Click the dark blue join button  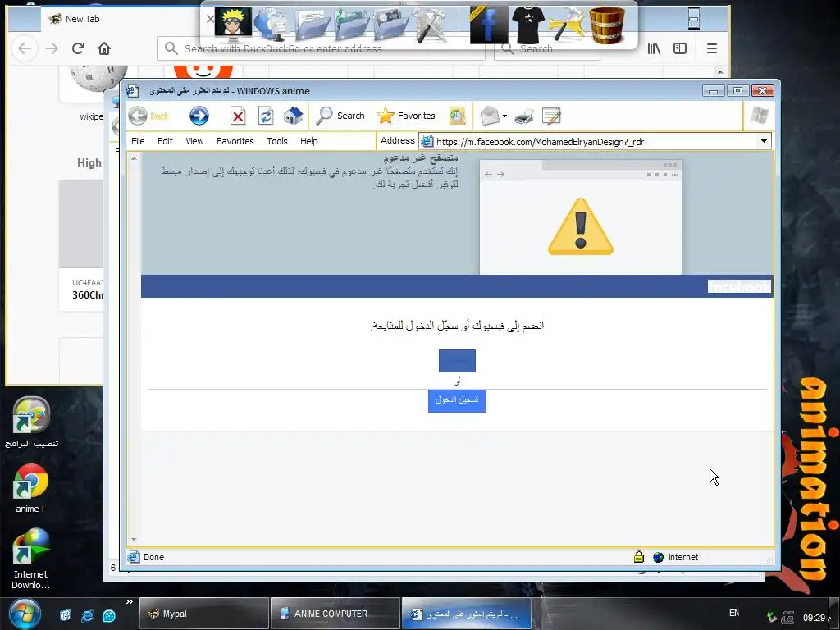pos(457,361)
